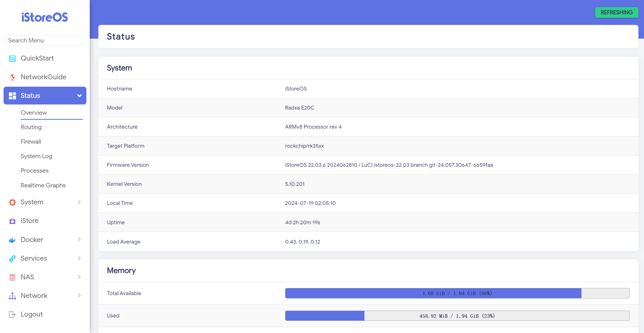Click the NetworkGuide globe icon
Image resolution: width=644 pixels, height=333 pixels.
[12, 77]
